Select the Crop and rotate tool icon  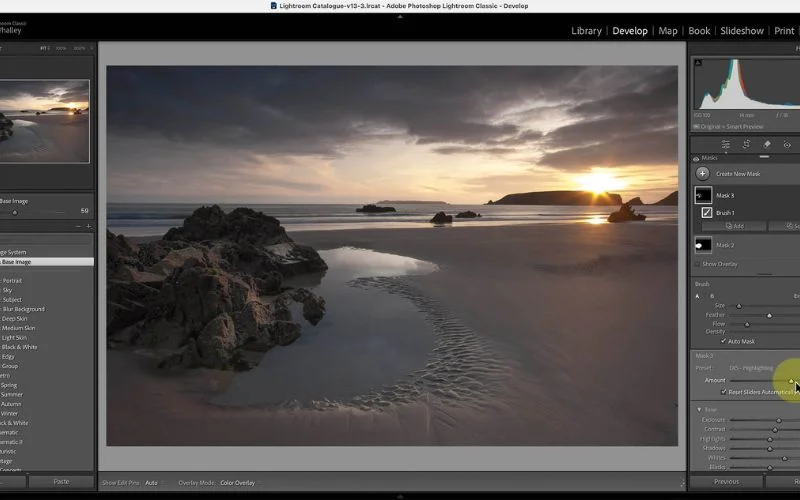tap(746, 145)
